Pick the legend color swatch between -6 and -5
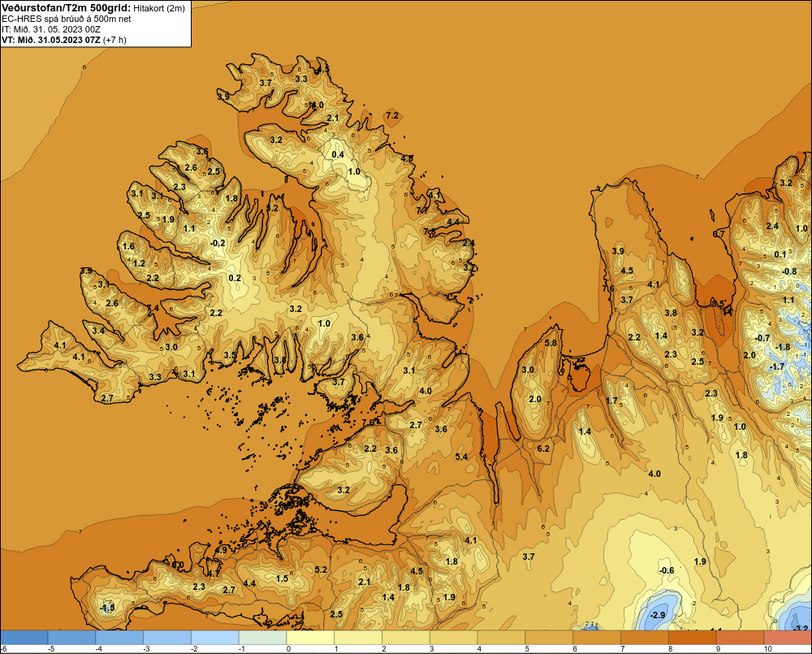This screenshot has height=654, width=812. (x=24, y=638)
